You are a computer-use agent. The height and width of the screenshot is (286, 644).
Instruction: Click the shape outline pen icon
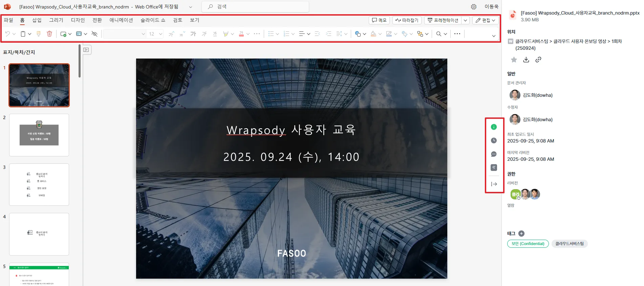pos(389,34)
